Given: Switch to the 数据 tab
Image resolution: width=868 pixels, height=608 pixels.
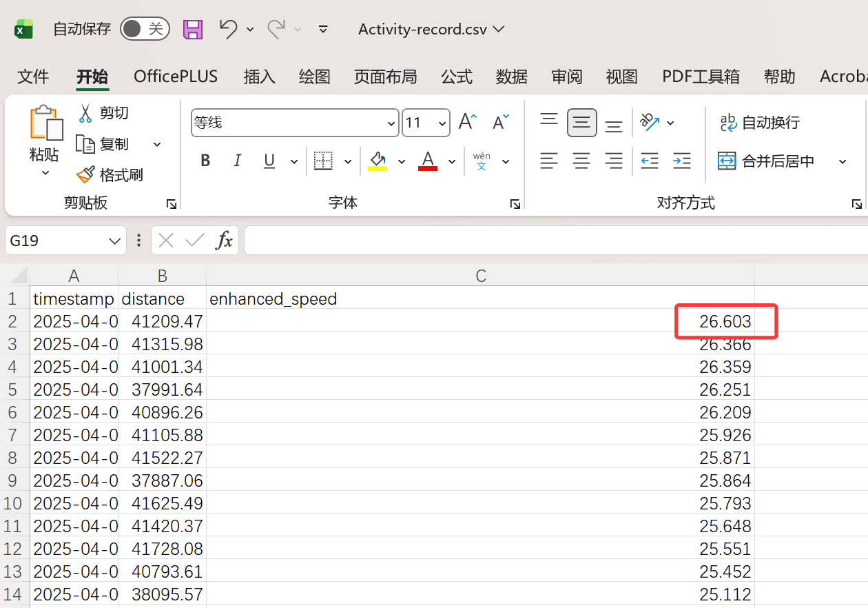Looking at the screenshot, I should 512,77.
